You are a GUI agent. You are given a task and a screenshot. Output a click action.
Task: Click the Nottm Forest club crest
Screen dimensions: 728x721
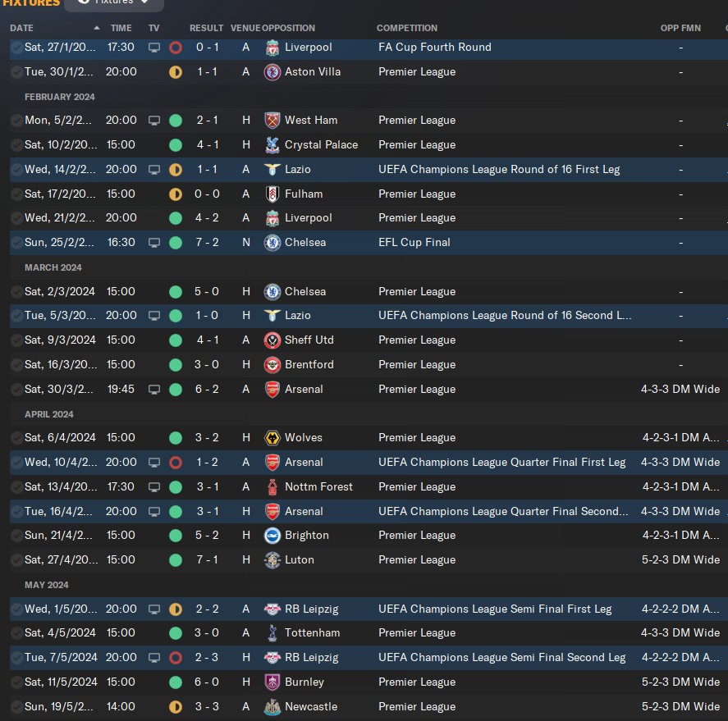click(272, 486)
